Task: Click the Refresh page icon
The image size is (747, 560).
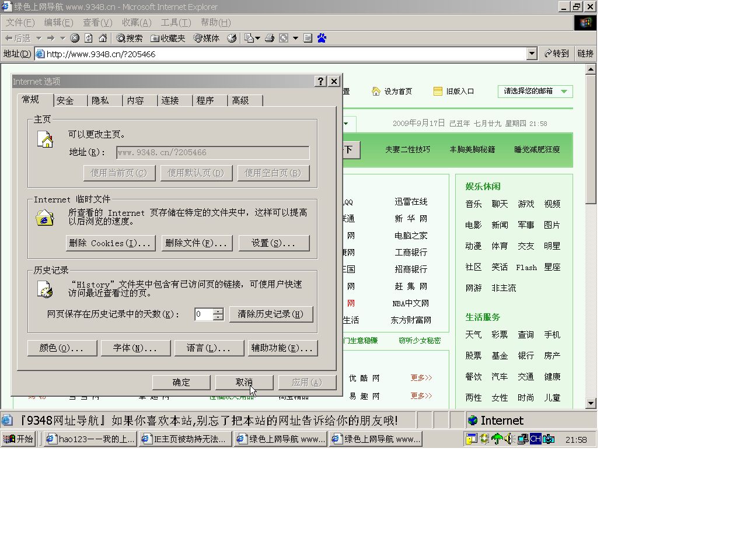Action: [89, 38]
